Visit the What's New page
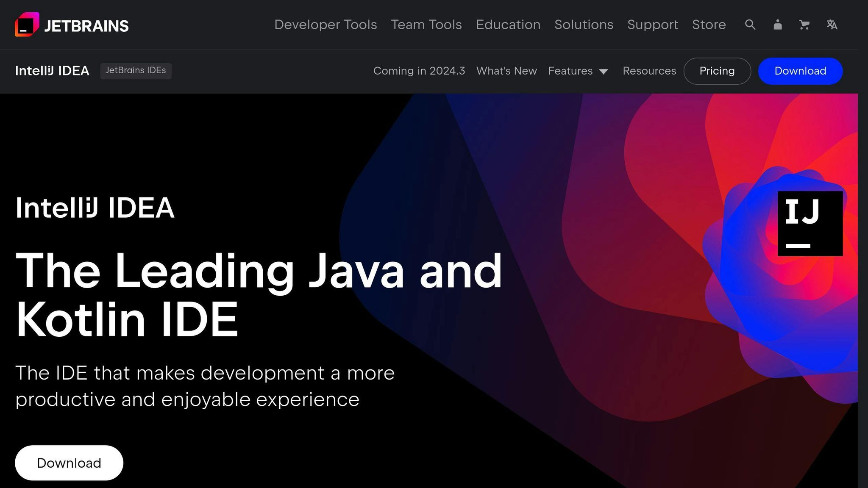 pyautogui.click(x=506, y=71)
